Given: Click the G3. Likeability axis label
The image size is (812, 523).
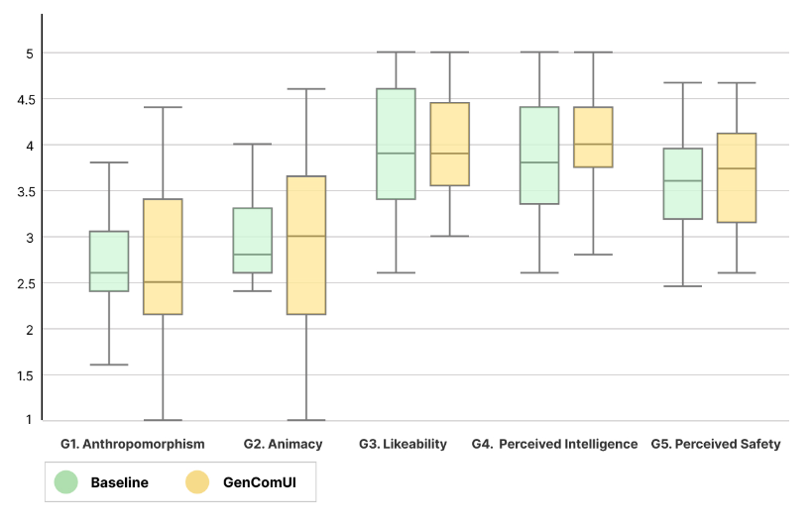Looking at the screenshot, I should pyautogui.click(x=403, y=444).
